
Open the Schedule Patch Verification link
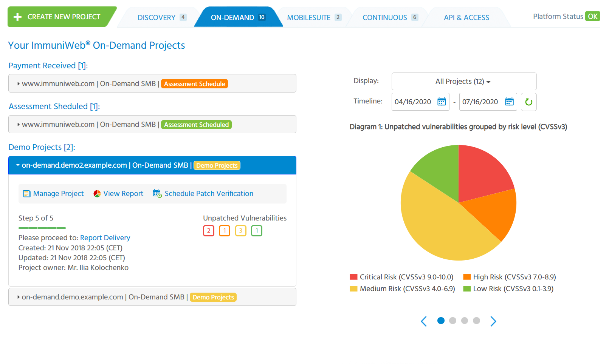pyautogui.click(x=209, y=194)
